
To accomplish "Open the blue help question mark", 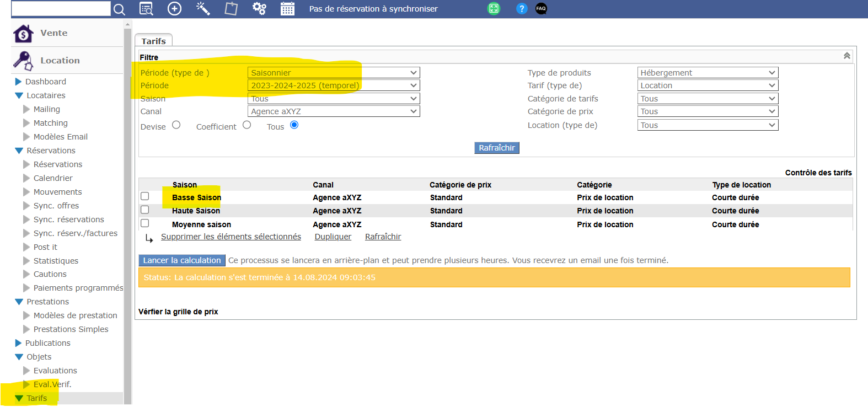I will [522, 8].
